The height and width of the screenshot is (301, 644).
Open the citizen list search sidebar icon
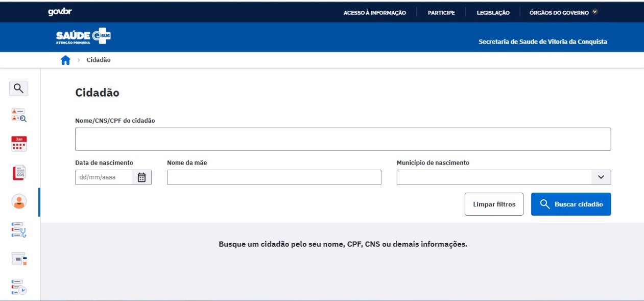click(x=18, y=116)
